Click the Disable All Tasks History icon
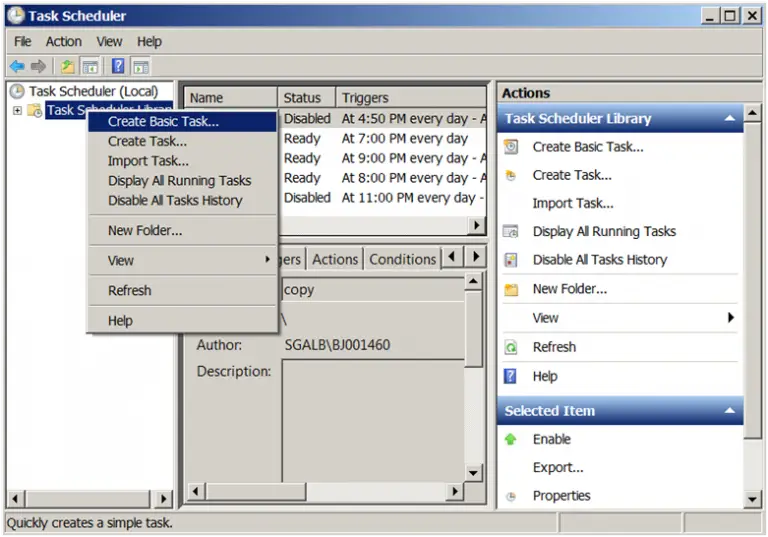 pos(511,260)
